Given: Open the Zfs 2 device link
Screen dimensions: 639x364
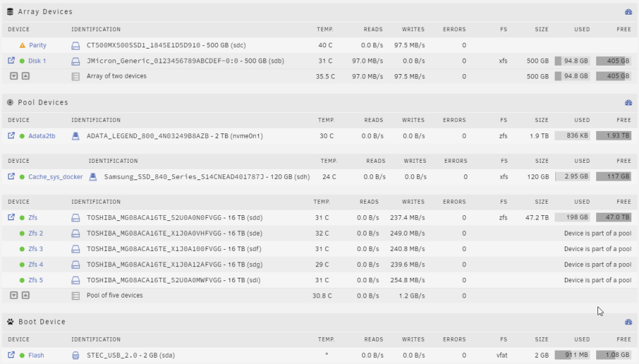Looking at the screenshot, I should click(35, 233).
